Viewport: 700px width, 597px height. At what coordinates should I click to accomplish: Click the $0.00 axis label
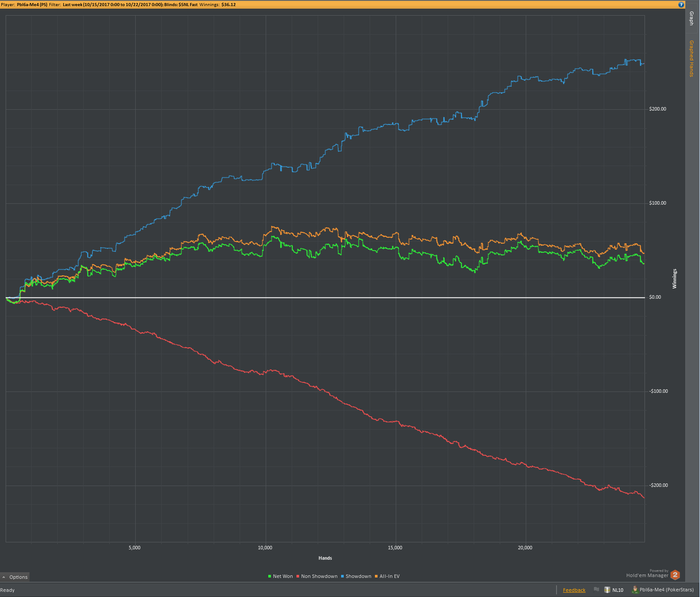tap(655, 297)
